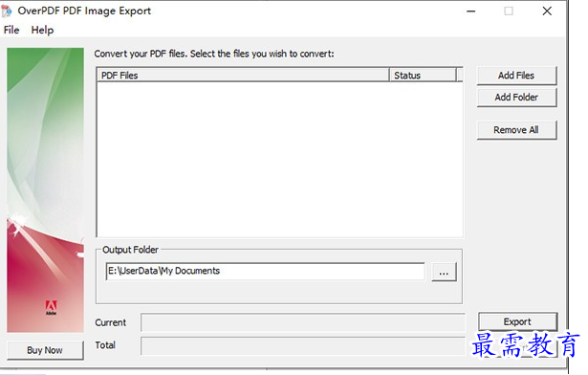The height and width of the screenshot is (375, 588).
Task: Click the 'Convert your PDF files' instruction text
Action: pos(214,55)
